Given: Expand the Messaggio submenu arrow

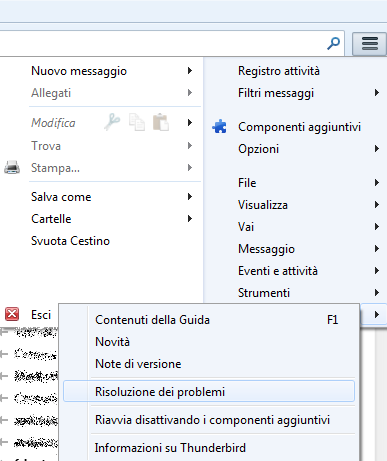Looking at the screenshot, I should [377, 248].
